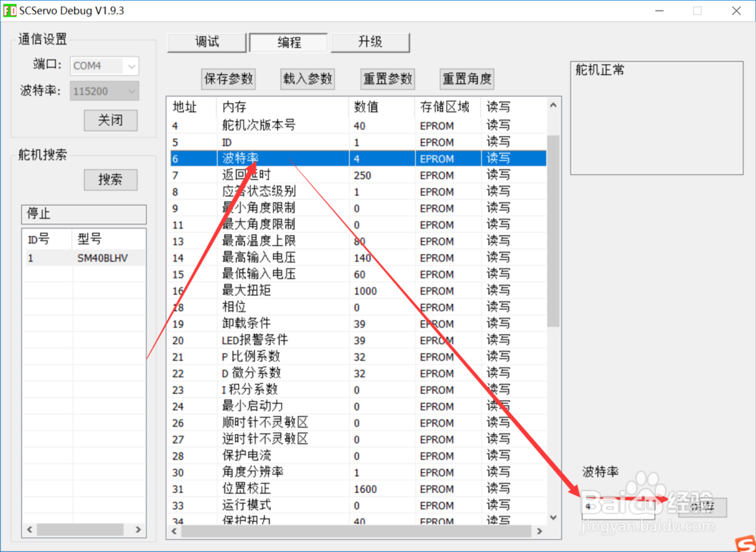756x552 pixels.
Task: Select the 运行模式 row
Action: [x=358, y=505]
